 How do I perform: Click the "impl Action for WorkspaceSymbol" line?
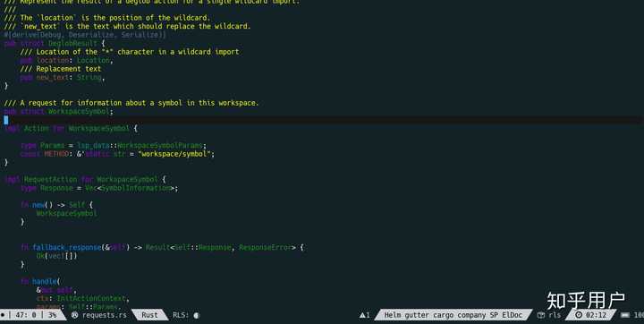(x=71, y=128)
